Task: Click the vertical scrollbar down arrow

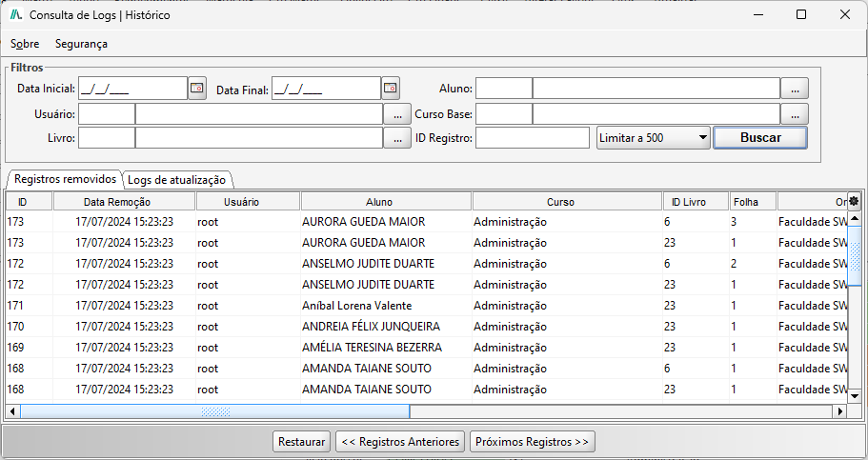Action: [x=854, y=395]
